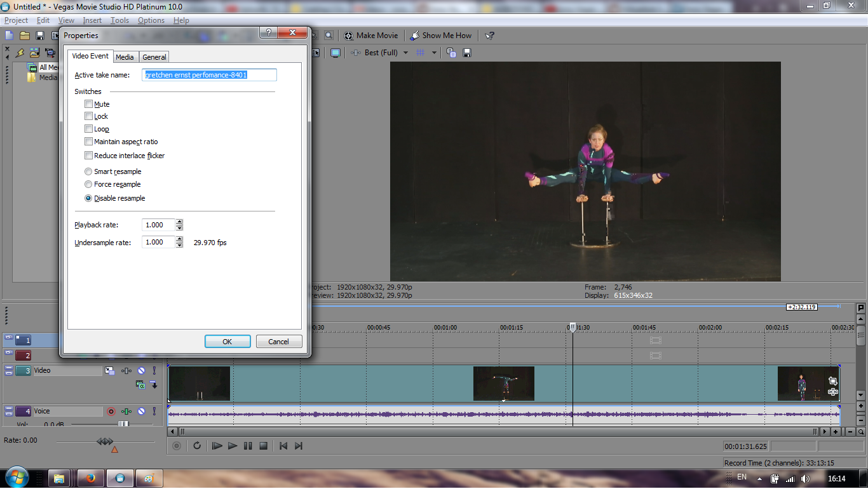Click the Make Movie toolbar button
Viewport: 868px width, 489px height.
371,36
